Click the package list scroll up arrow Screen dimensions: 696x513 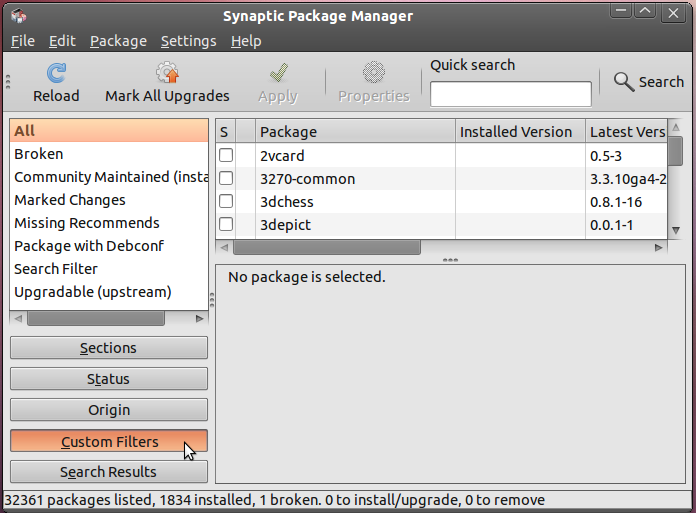[676, 128]
